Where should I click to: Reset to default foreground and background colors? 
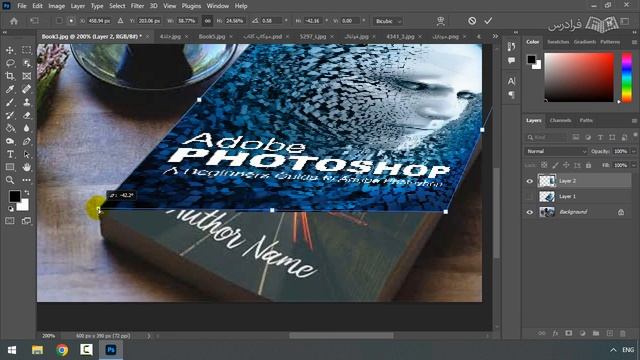click(x=10, y=209)
